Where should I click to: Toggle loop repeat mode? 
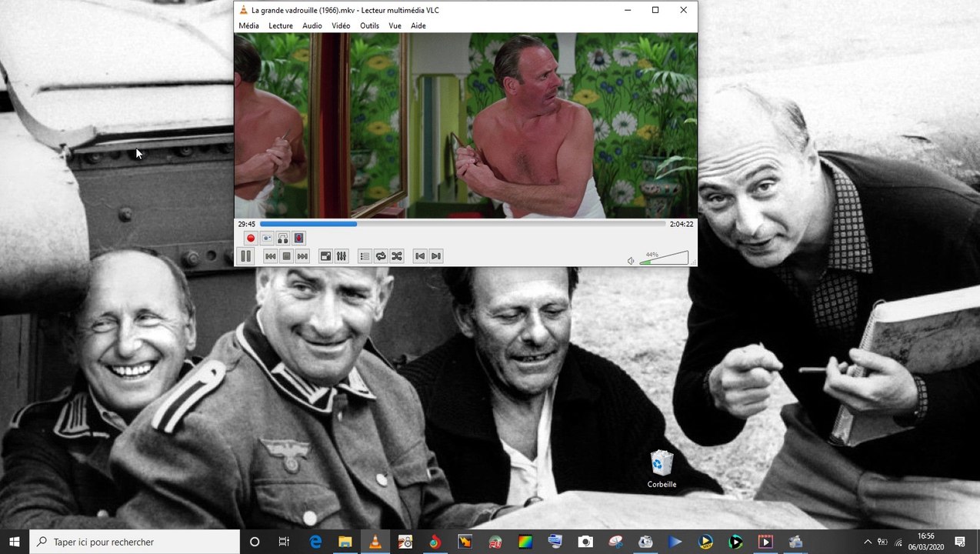click(x=381, y=256)
